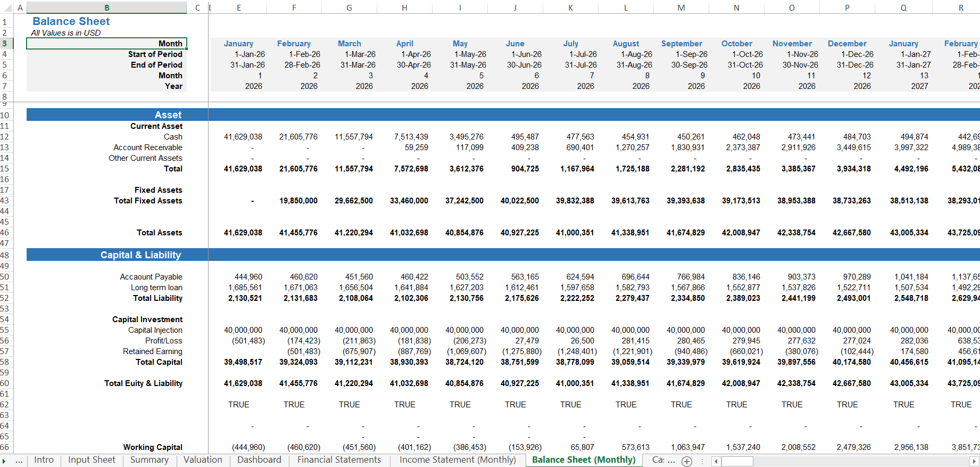Open the Summary sheet tab
980x467 pixels.
coord(150,460)
